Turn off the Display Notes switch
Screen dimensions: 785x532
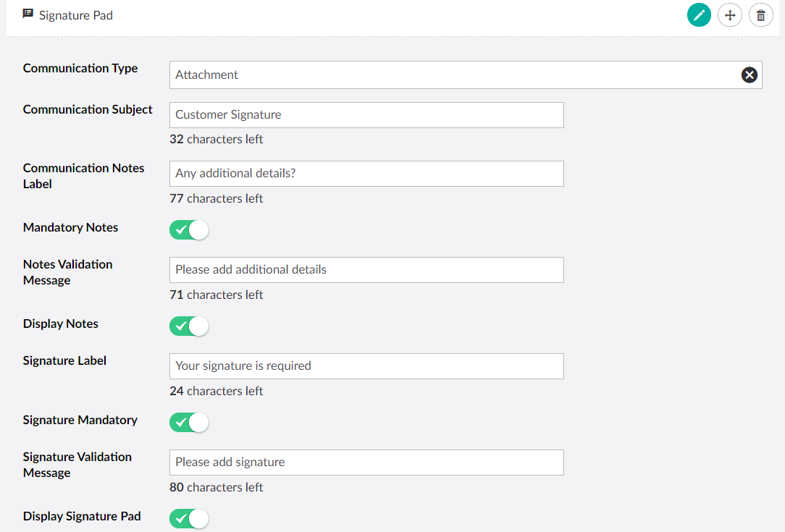[x=189, y=326]
